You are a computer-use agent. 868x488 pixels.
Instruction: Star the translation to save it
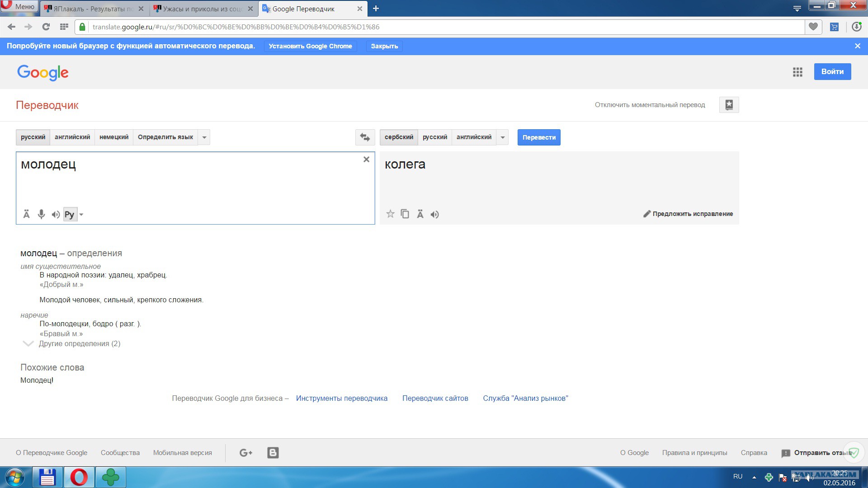[x=391, y=214]
